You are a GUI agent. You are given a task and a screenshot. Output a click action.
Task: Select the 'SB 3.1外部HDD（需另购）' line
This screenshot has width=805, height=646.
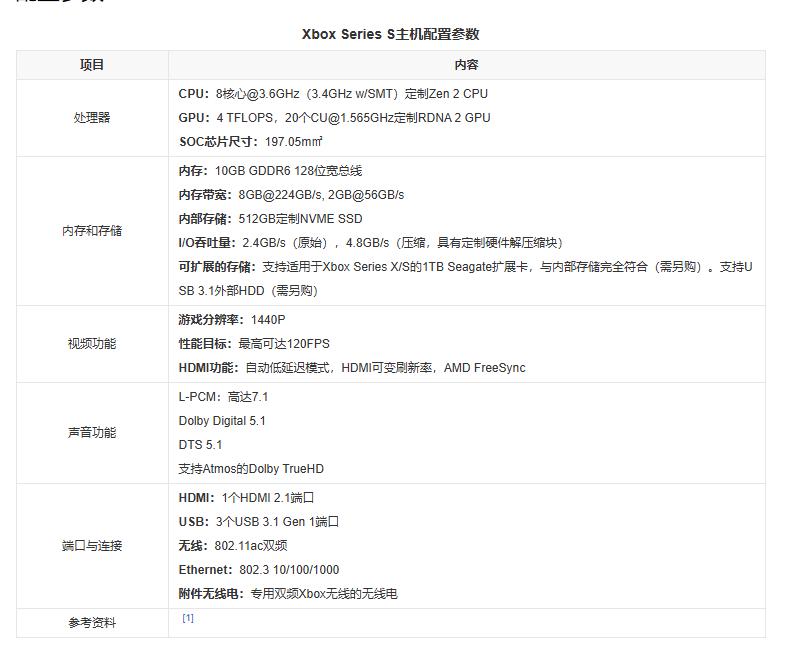pyautogui.click(x=248, y=291)
